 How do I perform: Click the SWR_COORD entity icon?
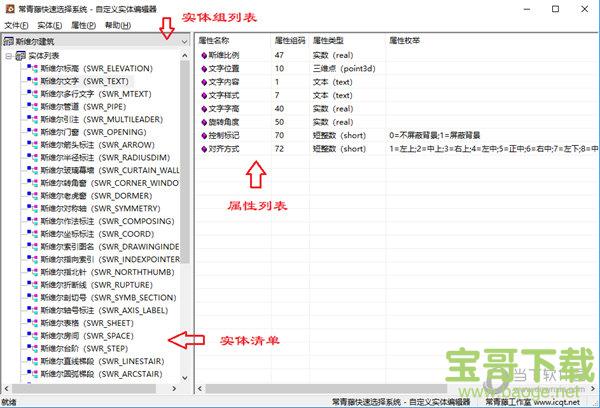[x=32, y=234]
